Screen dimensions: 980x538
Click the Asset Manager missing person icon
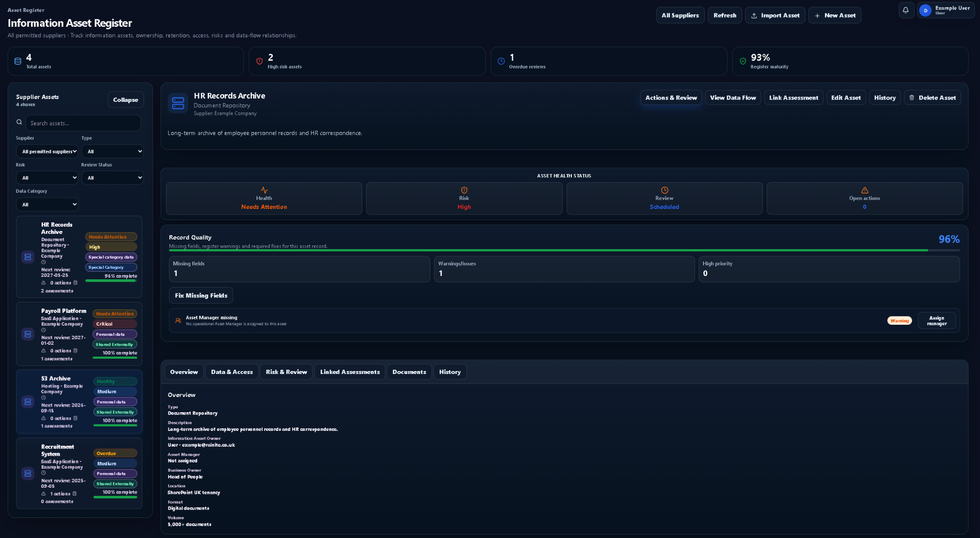(x=178, y=320)
